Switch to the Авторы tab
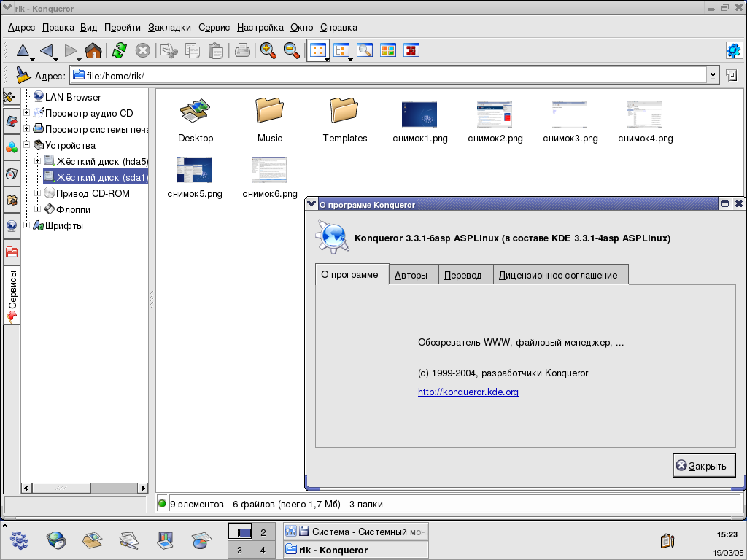Screen dimensions: 747x560 tap(414, 275)
